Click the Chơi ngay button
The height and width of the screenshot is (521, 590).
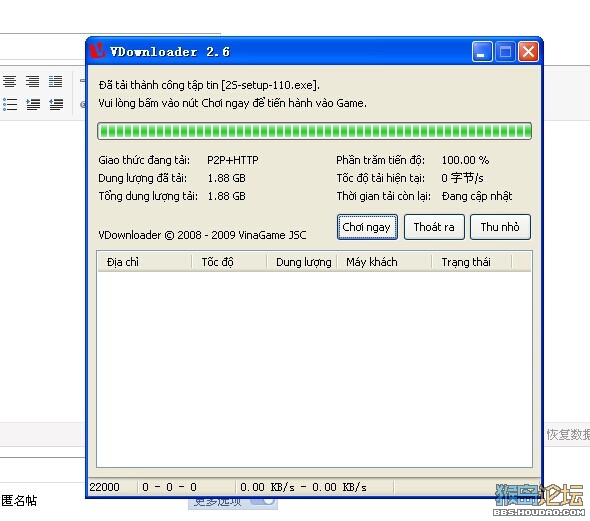click(367, 227)
